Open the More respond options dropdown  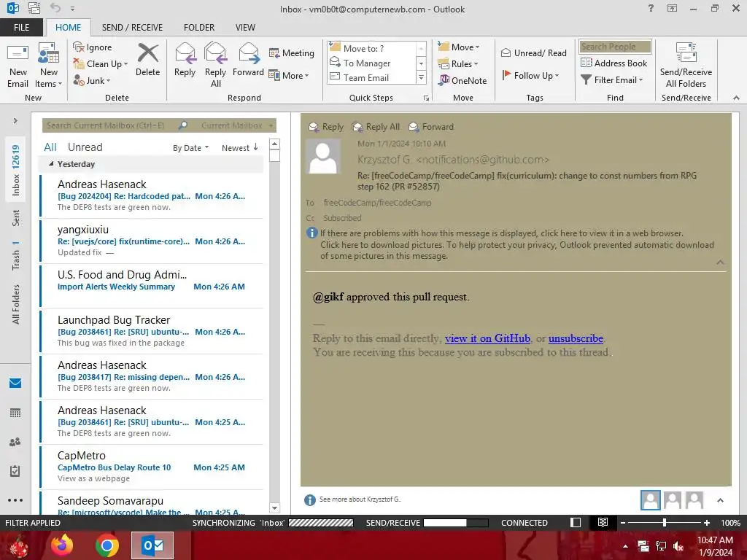coord(289,75)
